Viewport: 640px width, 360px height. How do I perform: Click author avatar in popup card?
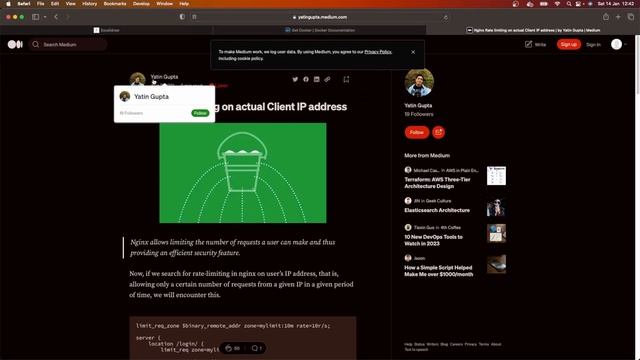point(124,96)
